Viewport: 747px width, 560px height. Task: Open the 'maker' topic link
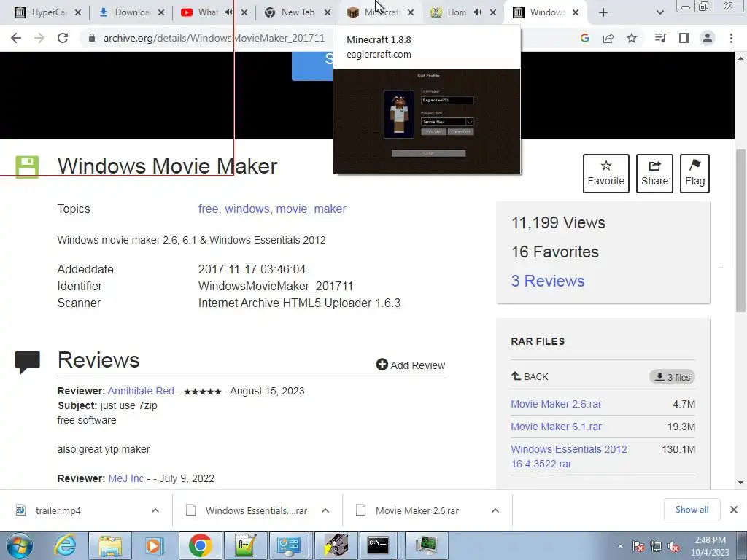click(x=330, y=209)
